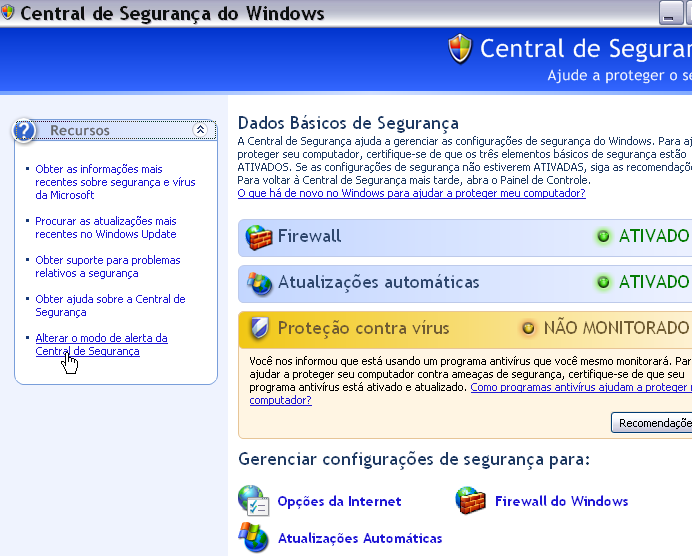Click the Firewall brick wall icon
The height and width of the screenshot is (556, 692).
pos(259,237)
